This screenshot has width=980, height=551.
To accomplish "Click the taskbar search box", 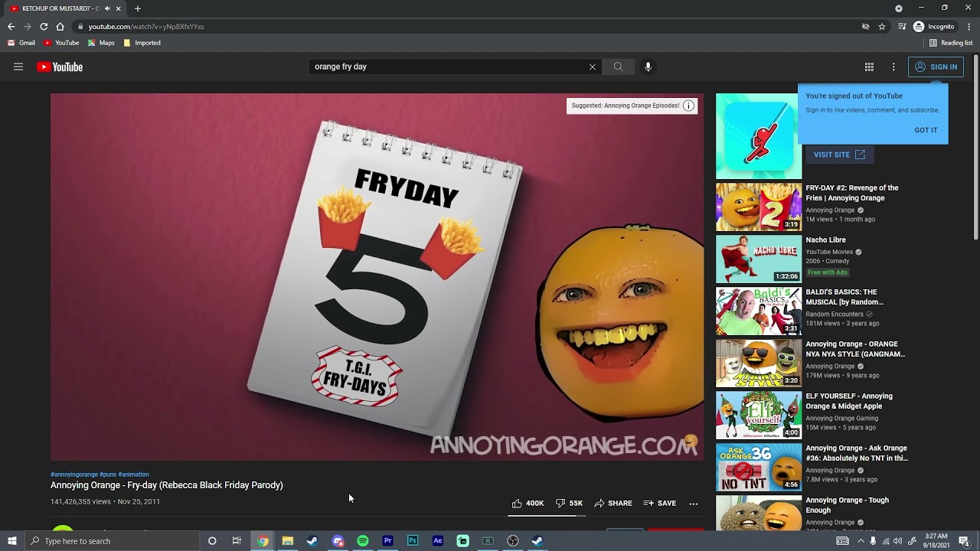I will click(112, 541).
